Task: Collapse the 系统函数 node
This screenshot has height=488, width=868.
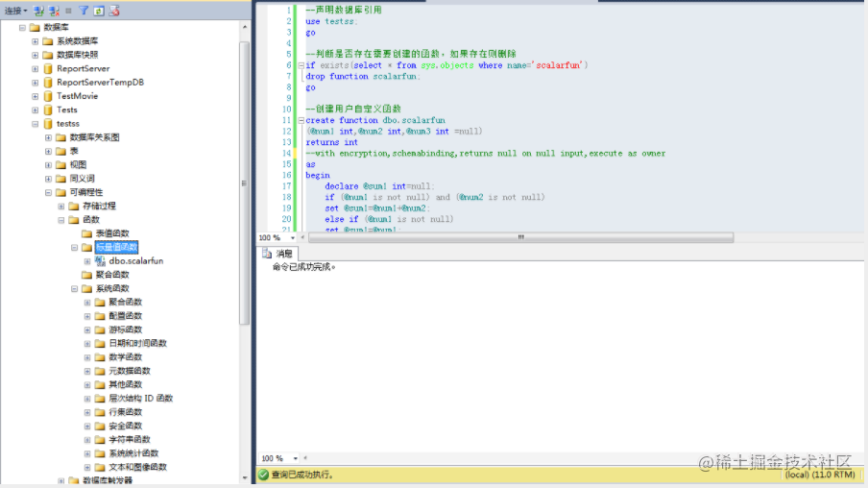Action: coord(74,288)
